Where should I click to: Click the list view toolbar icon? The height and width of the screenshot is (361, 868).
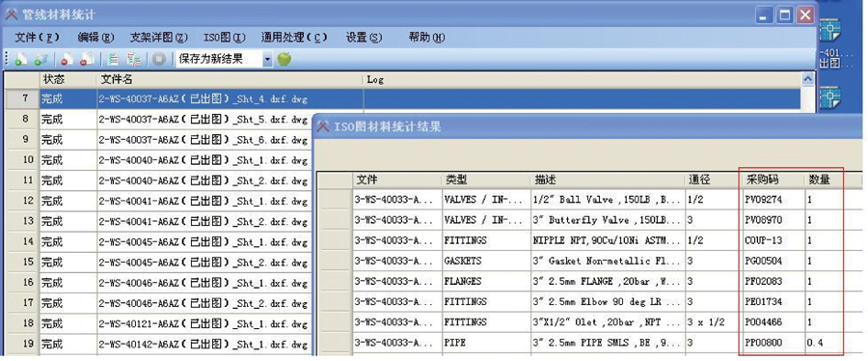[113, 59]
